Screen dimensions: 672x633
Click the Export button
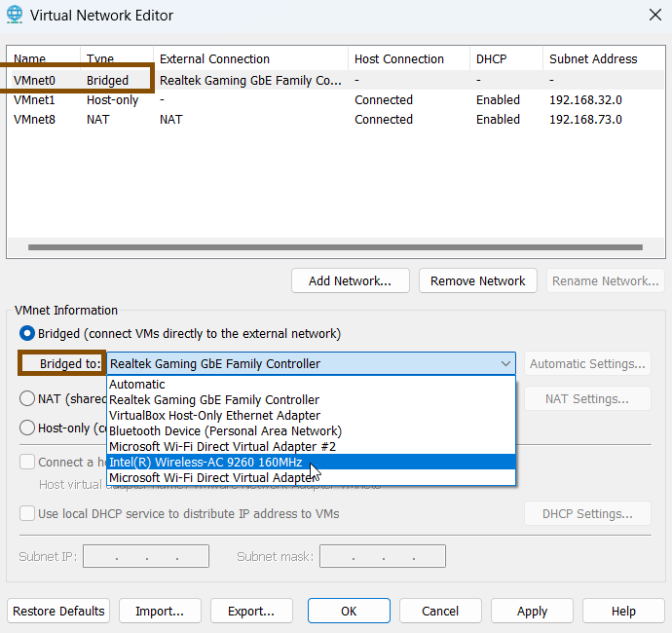click(x=251, y=611)
